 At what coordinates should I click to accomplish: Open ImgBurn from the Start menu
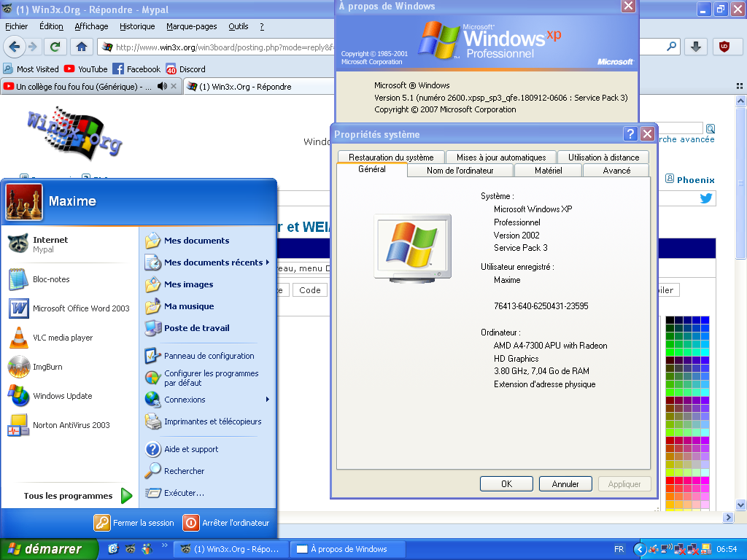pos(69,367)
